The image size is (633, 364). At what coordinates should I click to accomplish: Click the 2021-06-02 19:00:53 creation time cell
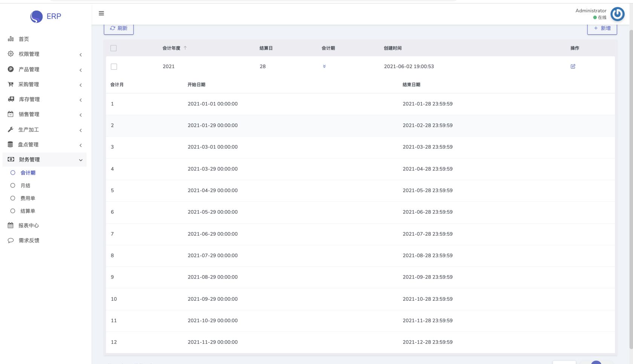pos(409,66)
